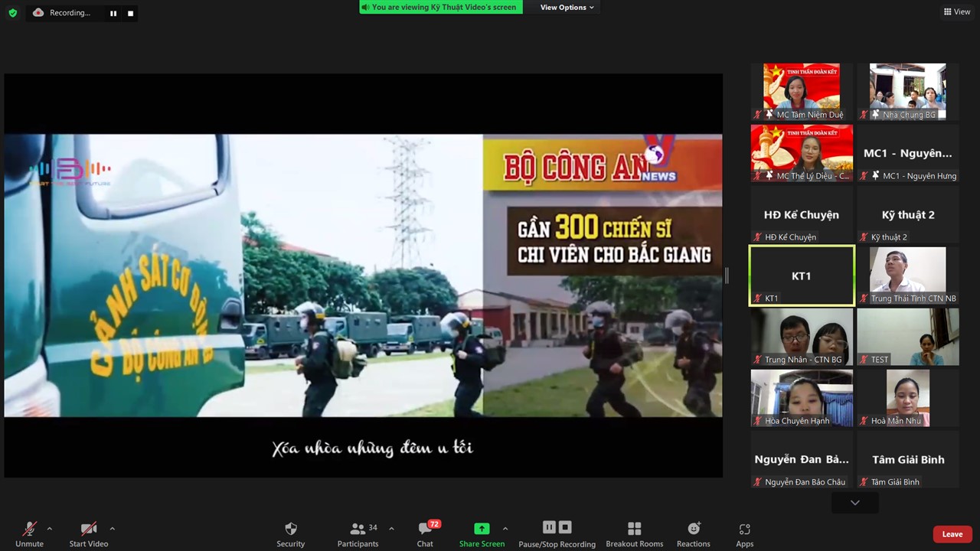Select the Trung Nhân - CTN BG video thumbnail

(802, 337)
